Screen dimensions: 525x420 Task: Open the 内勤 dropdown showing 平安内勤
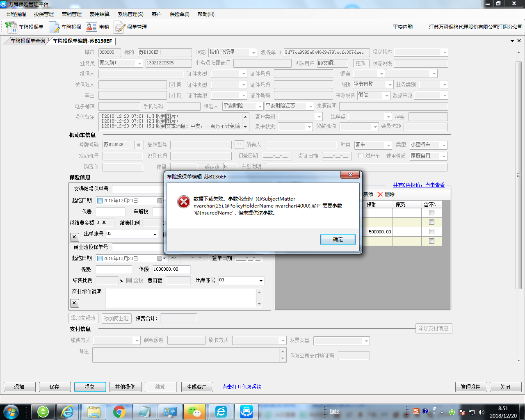(390, 84)
